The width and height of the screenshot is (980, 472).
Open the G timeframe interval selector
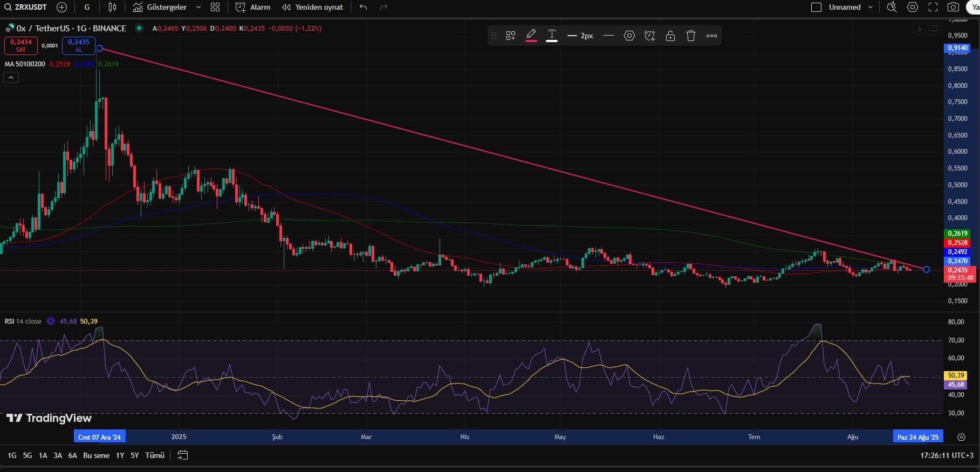(87, 7)
